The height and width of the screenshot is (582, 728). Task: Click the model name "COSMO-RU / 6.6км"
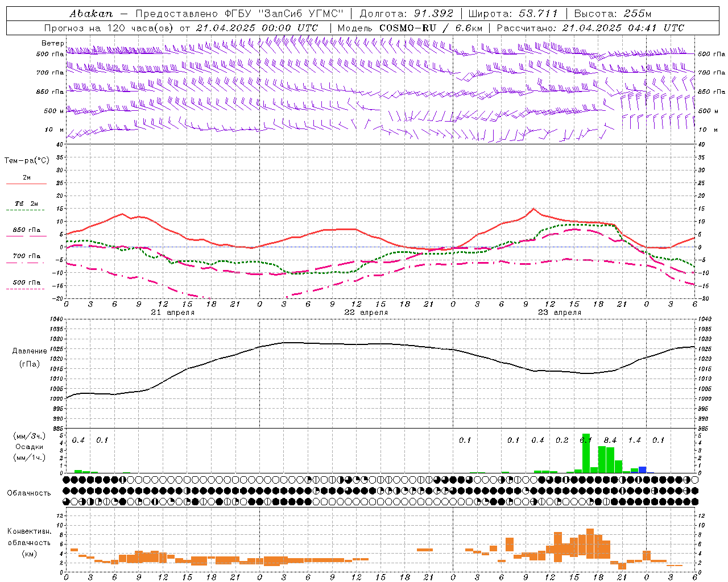tap(431, 28)
